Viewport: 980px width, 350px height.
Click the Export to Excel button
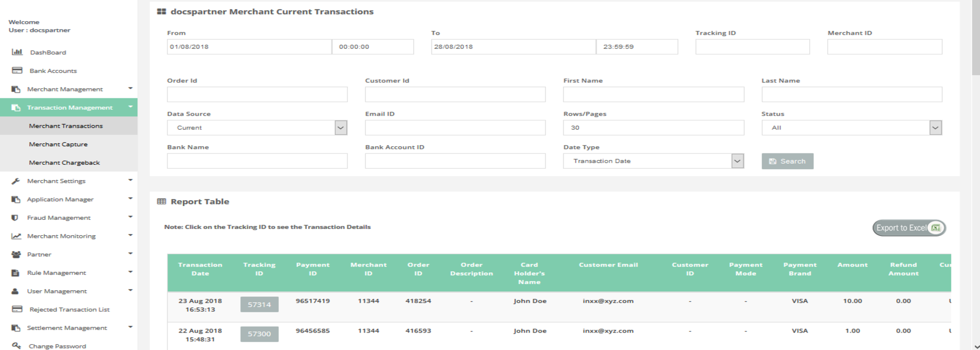pos(908,228)
